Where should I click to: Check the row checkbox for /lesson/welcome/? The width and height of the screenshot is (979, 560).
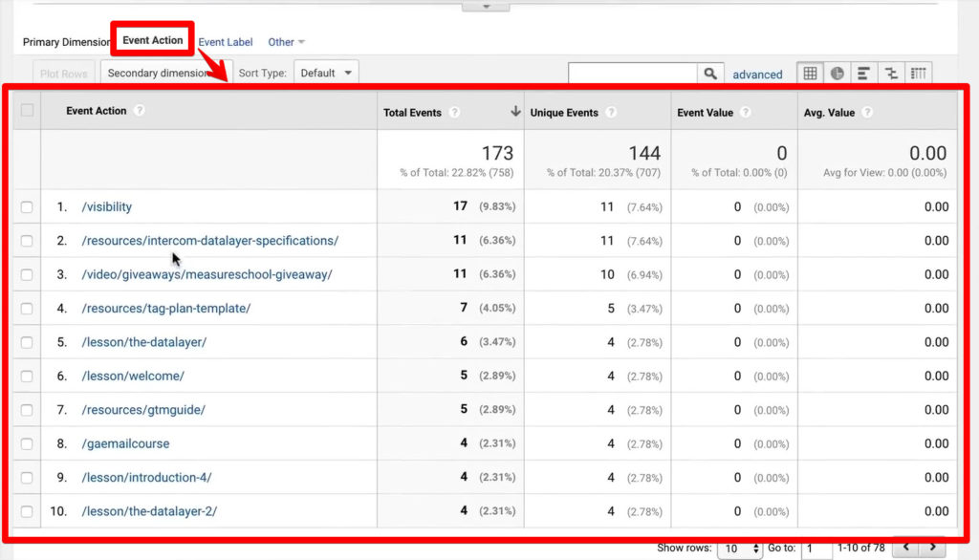(28, 376)
